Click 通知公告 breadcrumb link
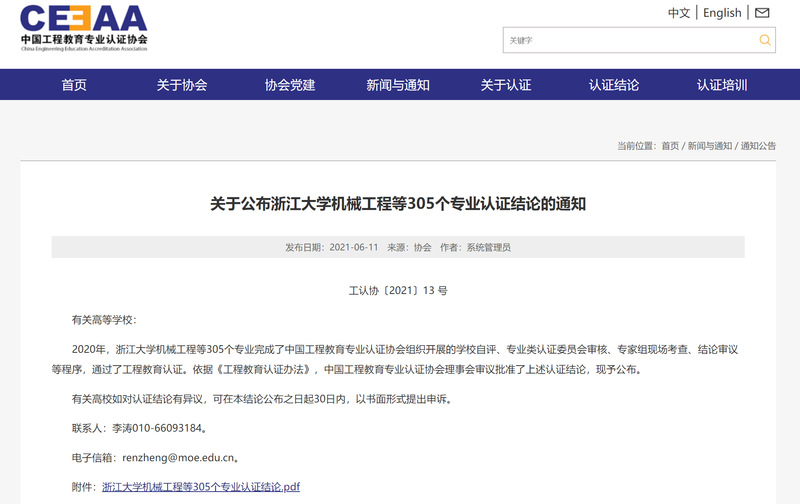This screenshot has width=800, height=504. (758, 146)
